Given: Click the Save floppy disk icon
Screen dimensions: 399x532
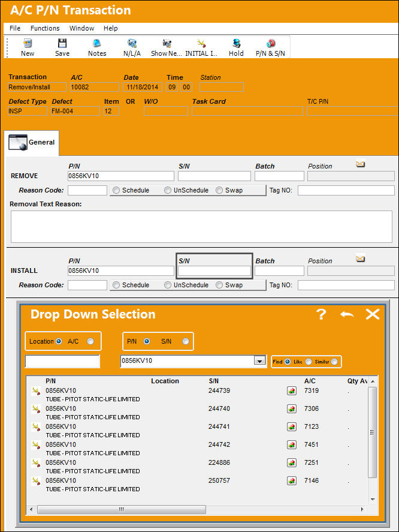Looking at the screenshot, I should click(62, 43).
